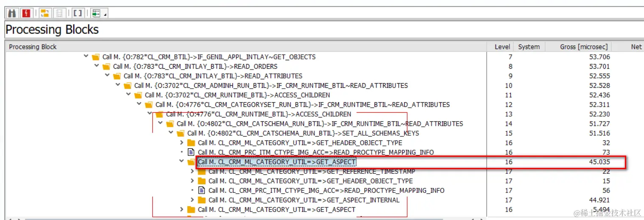The width and height of the screenshot is (644, 220).
Task: Click gross value 52.555
Action: click(x=600, y=76)
